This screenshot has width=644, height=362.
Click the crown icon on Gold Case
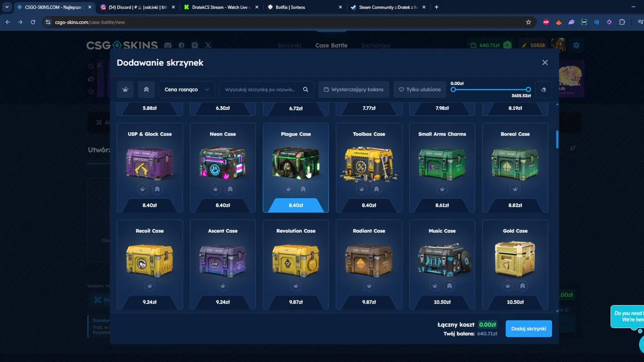point(508,286)
